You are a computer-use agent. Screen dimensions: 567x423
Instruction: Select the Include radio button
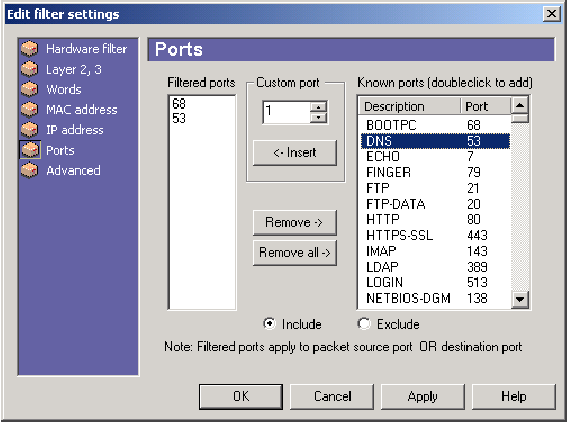click(269, 324)
